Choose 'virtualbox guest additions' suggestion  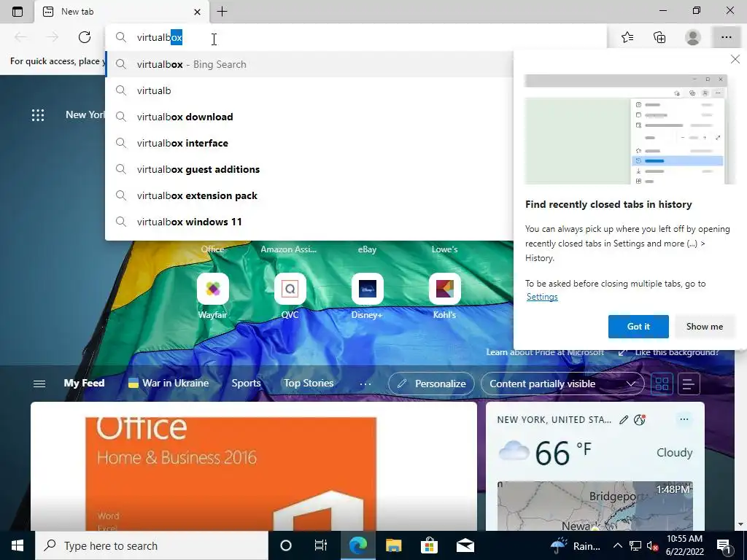pos(309,169)
